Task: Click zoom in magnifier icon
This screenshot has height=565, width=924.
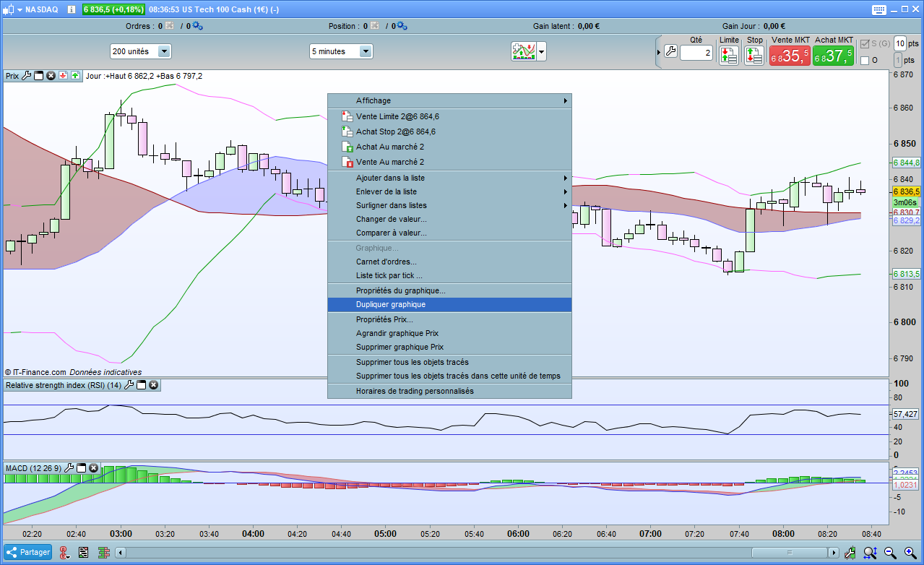Action: (x=909, y=553)
